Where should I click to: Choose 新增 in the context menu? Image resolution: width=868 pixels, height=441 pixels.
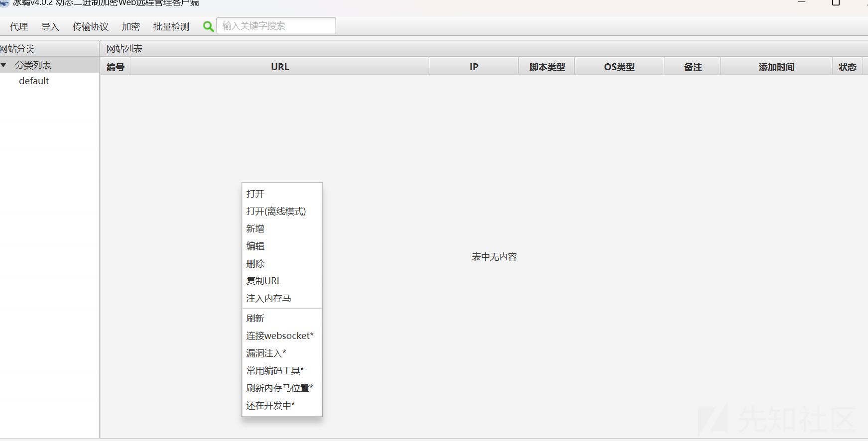click(x=282, y=228)
